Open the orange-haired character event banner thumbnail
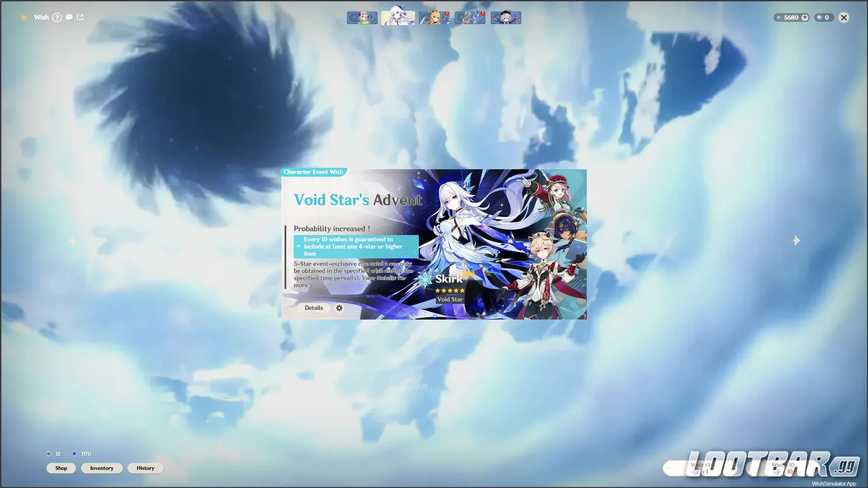Viewport: 868px width, 488px height. [433, 17]
